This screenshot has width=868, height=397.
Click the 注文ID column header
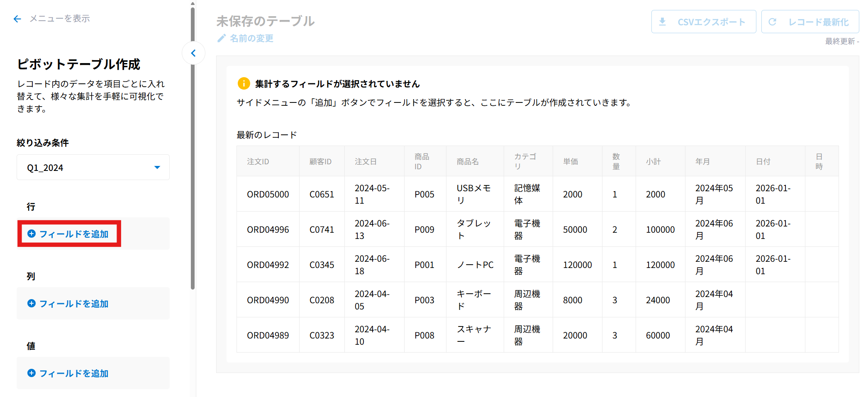[258, 161]
